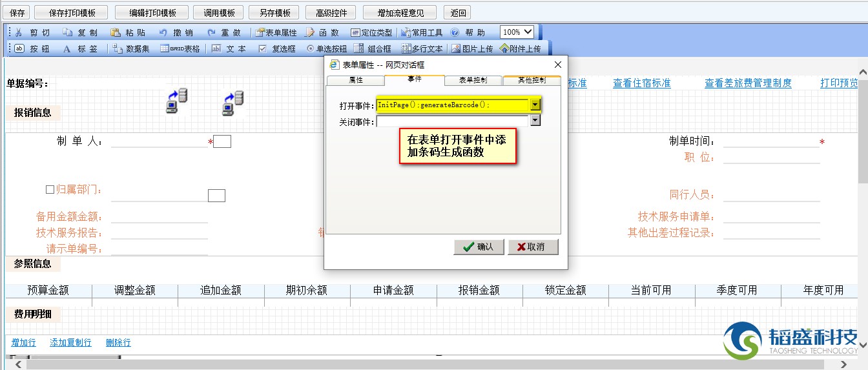Confirm dialog with 确认 button
Image resolution: width=868 pixels, height=370 pixels.
click(x=478, y=247)
